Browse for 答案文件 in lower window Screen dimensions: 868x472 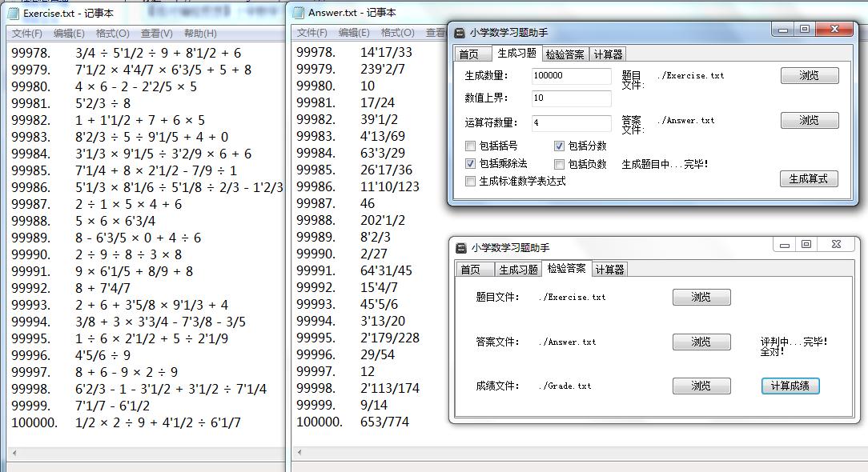pyautogui.click(x=701, y=342)
